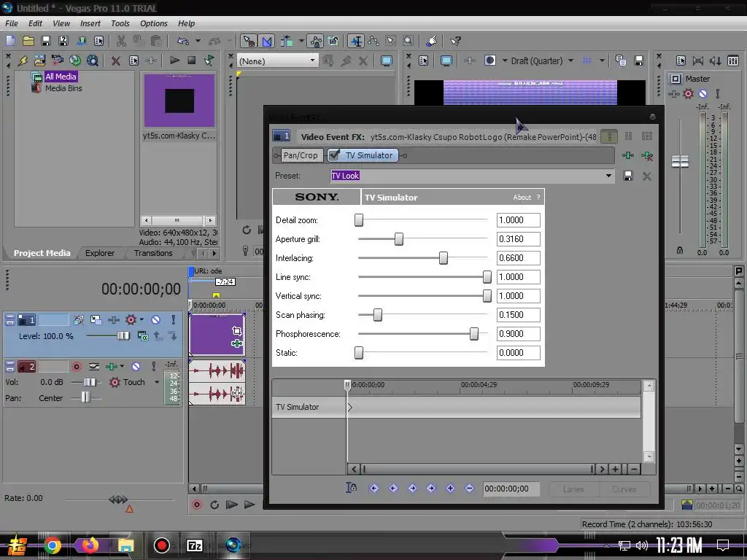Click the Event FX icon on video clip
The width and height of the screenshot is (747, 560).
(237, 343)
